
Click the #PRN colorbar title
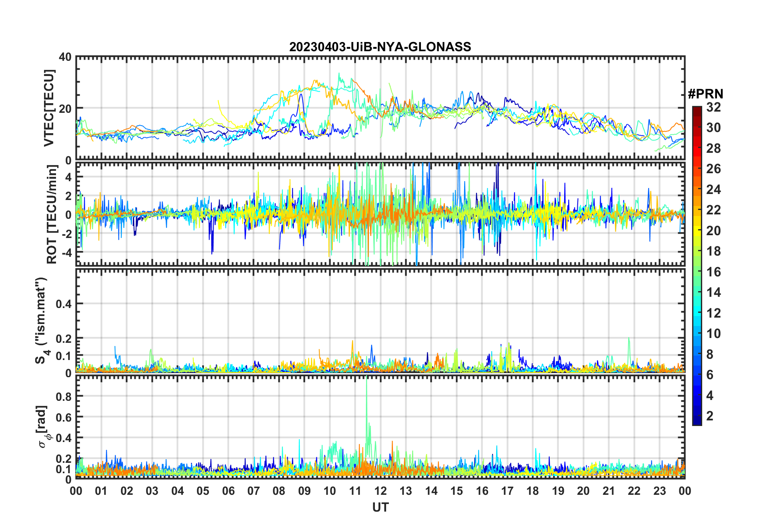(705, 94)
